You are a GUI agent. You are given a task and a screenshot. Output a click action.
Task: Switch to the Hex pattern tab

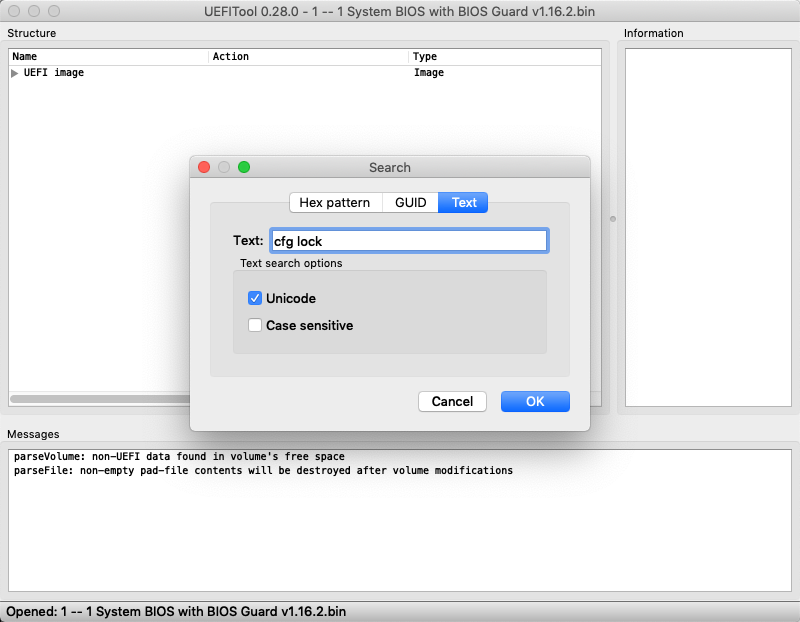click(x=334, y=202)
